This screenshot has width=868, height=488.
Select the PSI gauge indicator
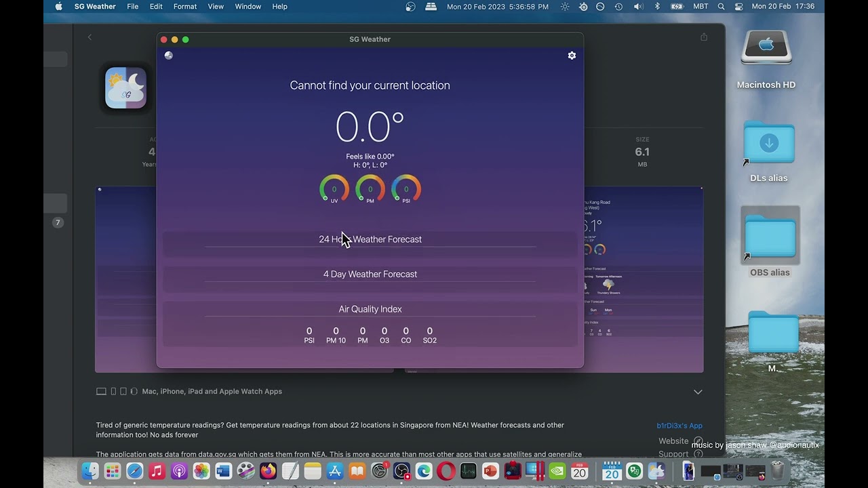click(x=406, y=189)
